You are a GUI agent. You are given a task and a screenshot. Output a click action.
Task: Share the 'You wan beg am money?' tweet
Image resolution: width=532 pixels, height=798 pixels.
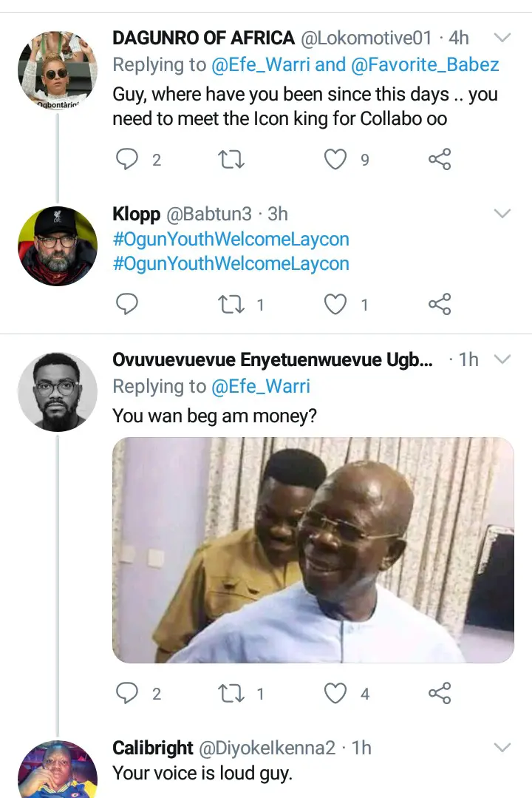pyautogui.click(x=440, y=693)
